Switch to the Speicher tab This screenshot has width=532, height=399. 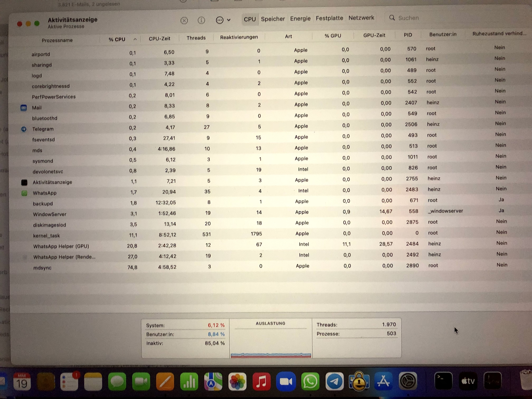tap(273, 19)
